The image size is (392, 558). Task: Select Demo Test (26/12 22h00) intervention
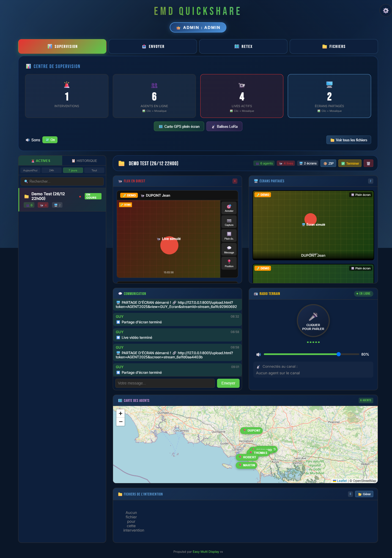tap(62, 200)
